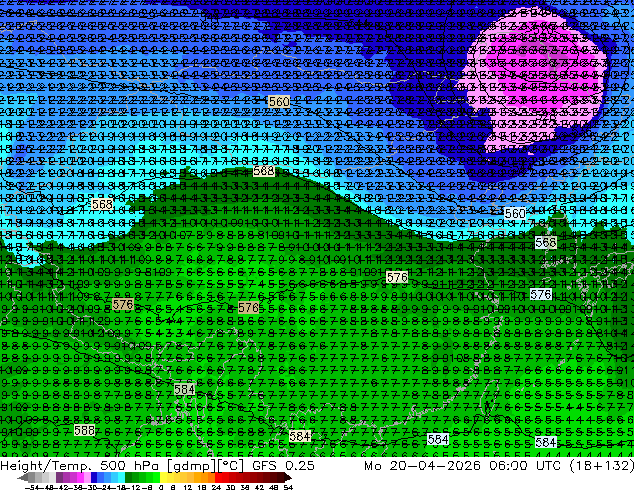This screenshot has height=490, width=634.
Task: Click the bright red swatch in the legend
Action: click(x=218, y=477)
